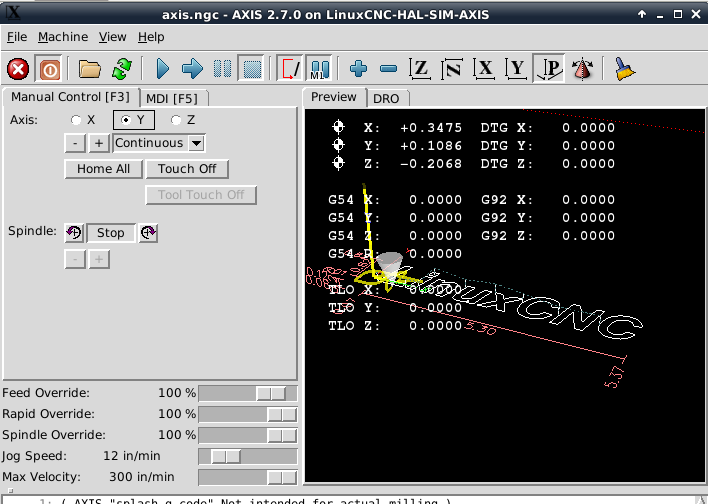Zoom out with blue minus icon
Viewport: 708px width, 504px height.
point(389,69)
